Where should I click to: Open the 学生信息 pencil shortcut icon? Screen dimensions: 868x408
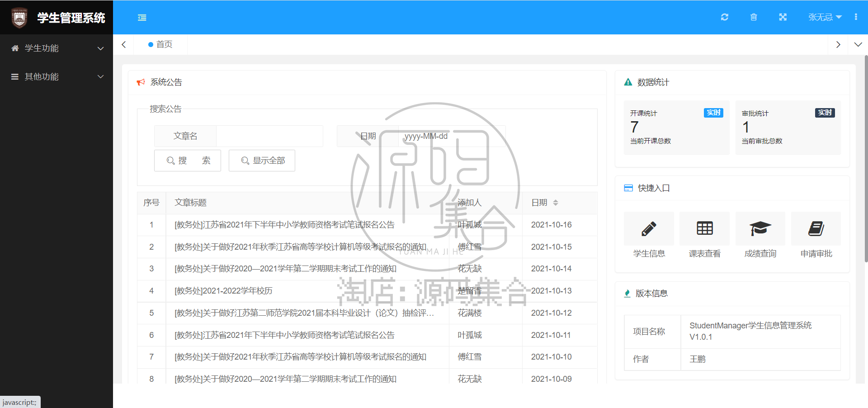649,229
